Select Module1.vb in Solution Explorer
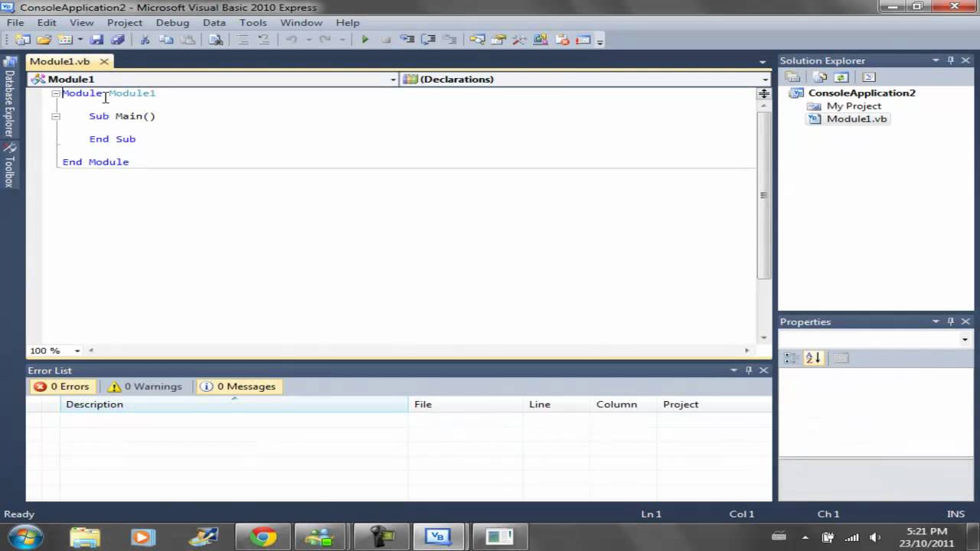The width and height of the screenshot is (980, 551). coord(857,119)
